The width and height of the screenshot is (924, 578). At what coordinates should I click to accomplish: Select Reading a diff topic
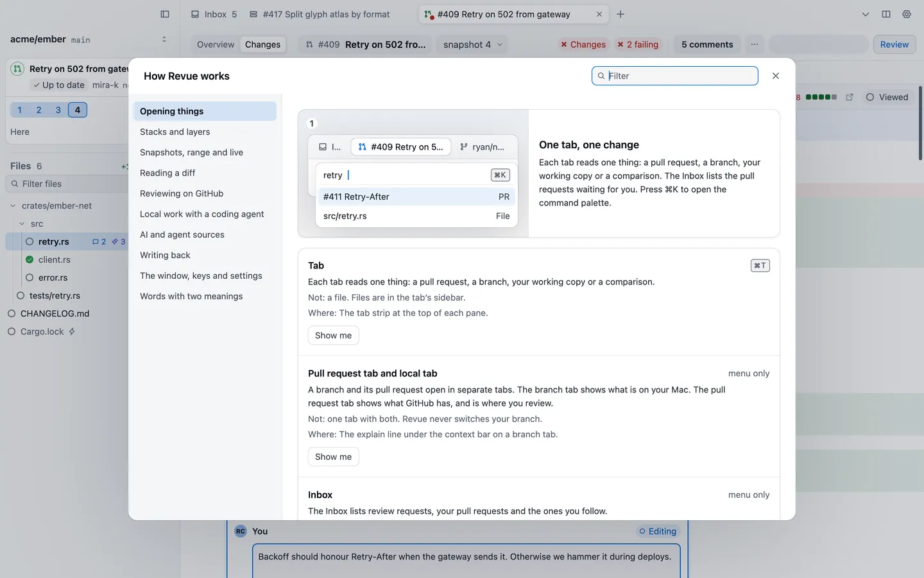pos(205,173)
